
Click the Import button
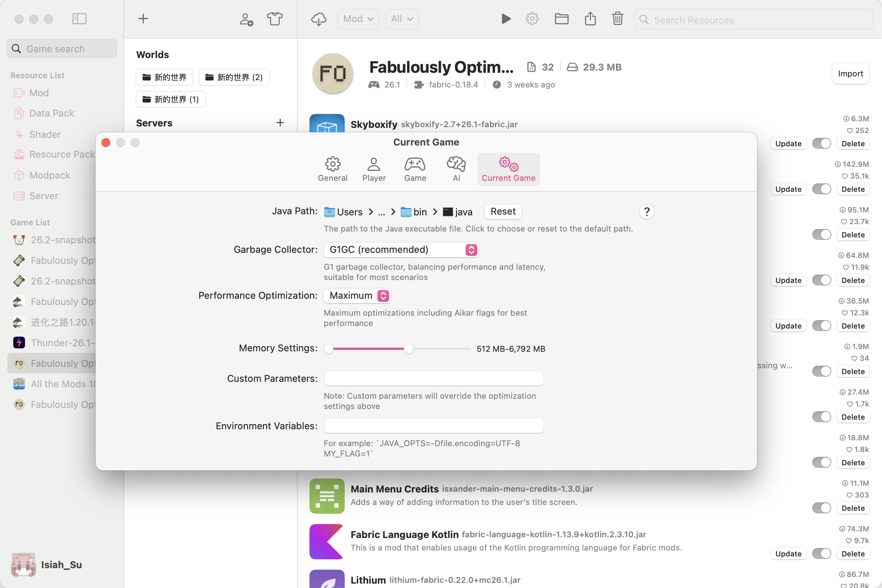coord(850,73)
